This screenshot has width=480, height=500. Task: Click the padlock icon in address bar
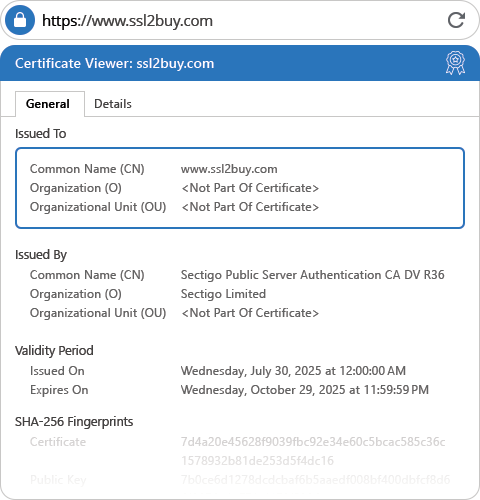pyautogui.click(x=20, y=20)
